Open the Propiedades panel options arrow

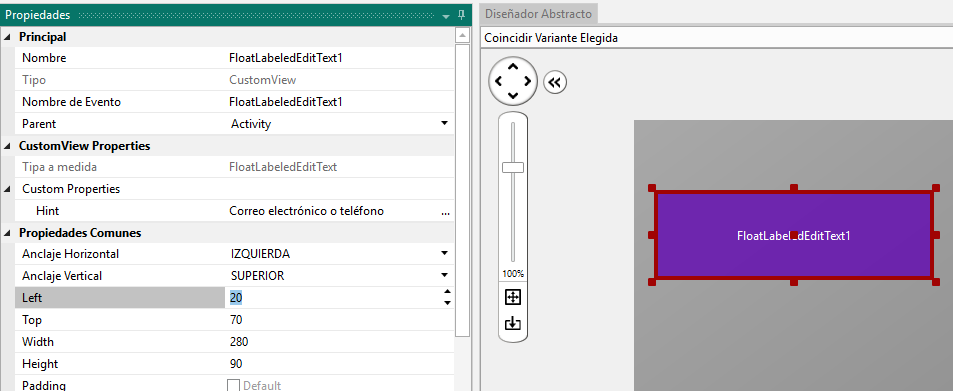[x=446, y=16]
